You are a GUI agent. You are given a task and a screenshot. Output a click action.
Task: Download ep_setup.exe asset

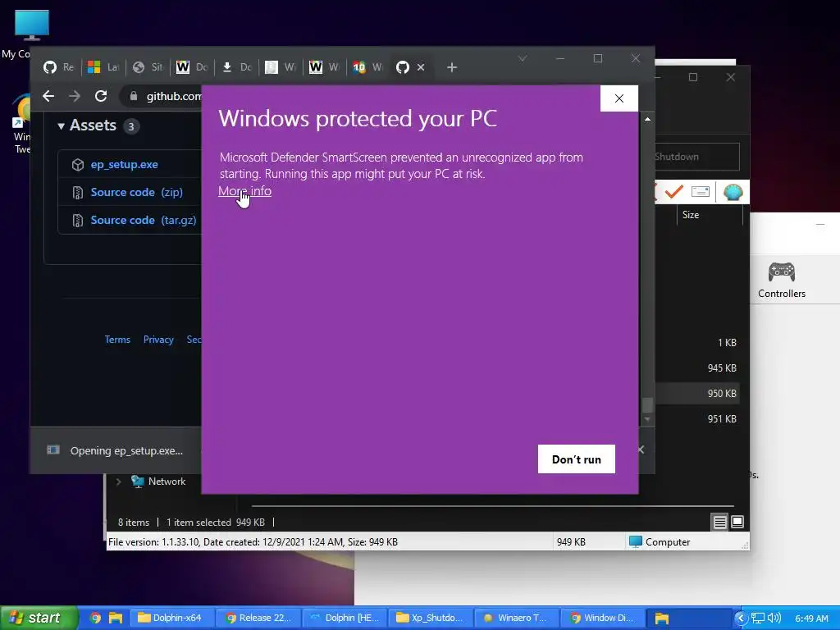pyautogui.click(x=125, y=164)
